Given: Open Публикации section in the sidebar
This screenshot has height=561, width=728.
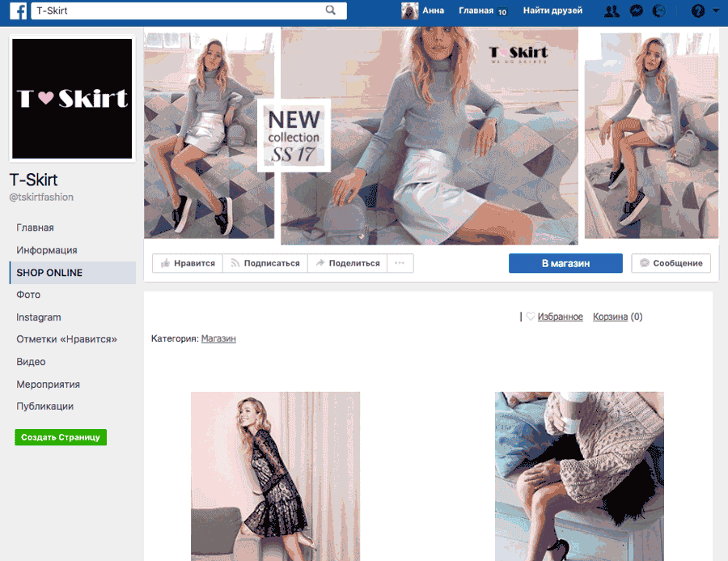Looking at the screenshot, I should (45, 406).
